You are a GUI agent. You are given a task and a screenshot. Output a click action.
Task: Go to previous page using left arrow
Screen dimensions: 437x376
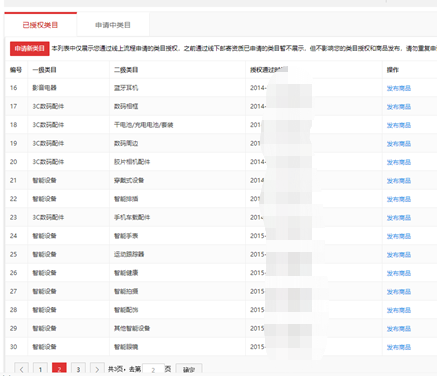pyautogui.click(x=22, y=369)
